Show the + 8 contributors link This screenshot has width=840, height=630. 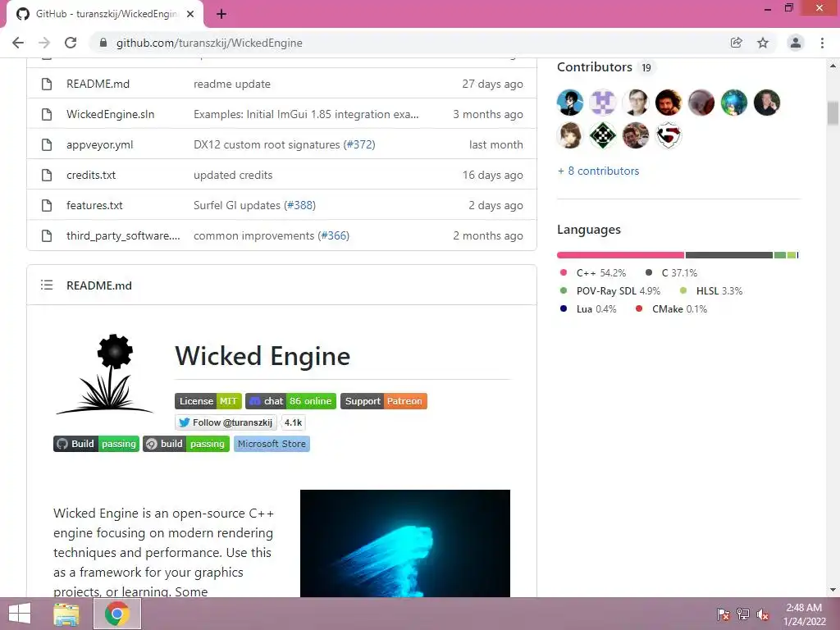click(x=598, y=171)
